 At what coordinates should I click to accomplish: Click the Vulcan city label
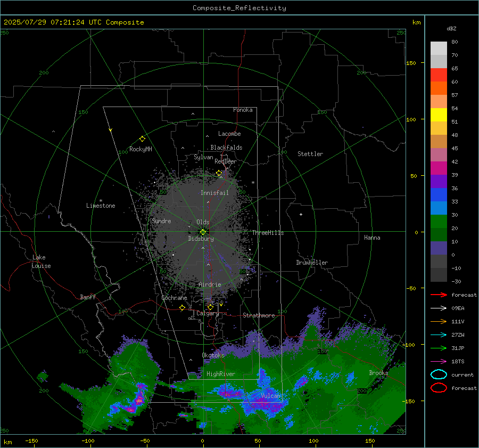[x=270, y=396]
